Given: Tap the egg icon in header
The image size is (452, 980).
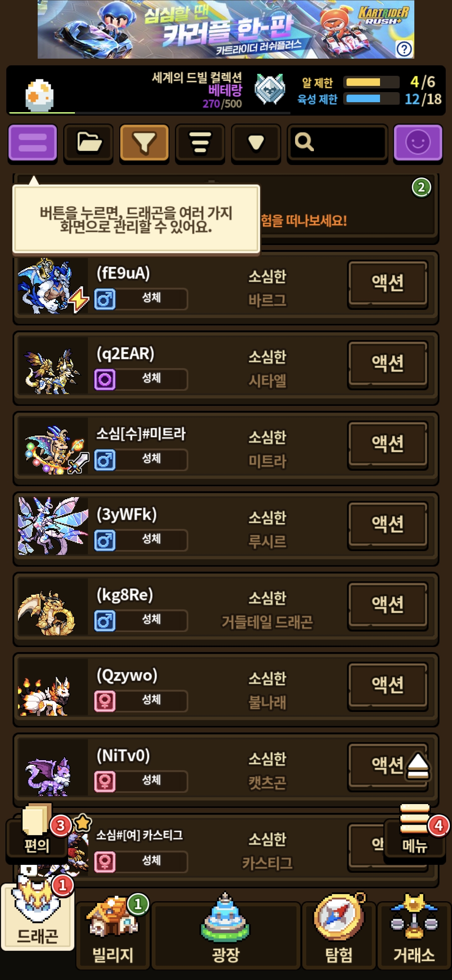Looking at the screenshot, I should [39, 95].
